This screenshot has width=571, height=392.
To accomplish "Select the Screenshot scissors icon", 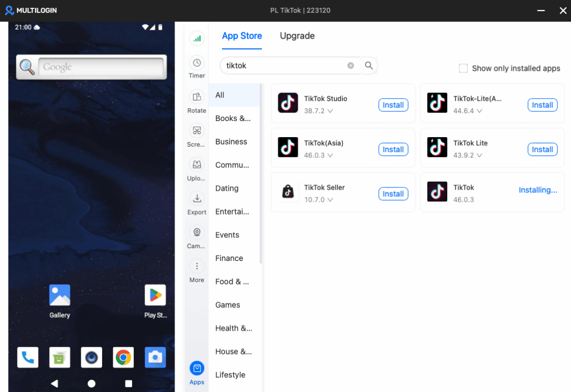I will click(197, 131).
